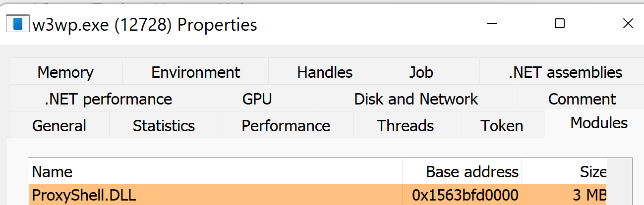Switch to .NET performance tab
This screenshot has width=644, height=205.
click(108, 99)
